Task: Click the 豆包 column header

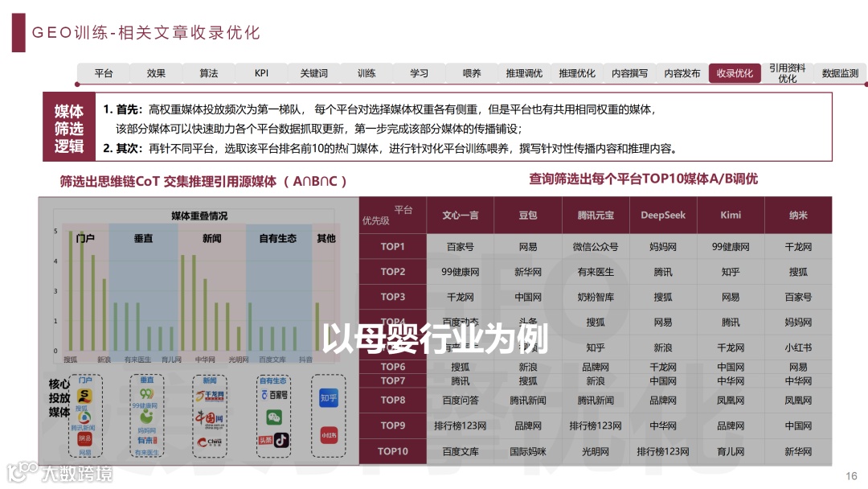Action: click(527, 215)
